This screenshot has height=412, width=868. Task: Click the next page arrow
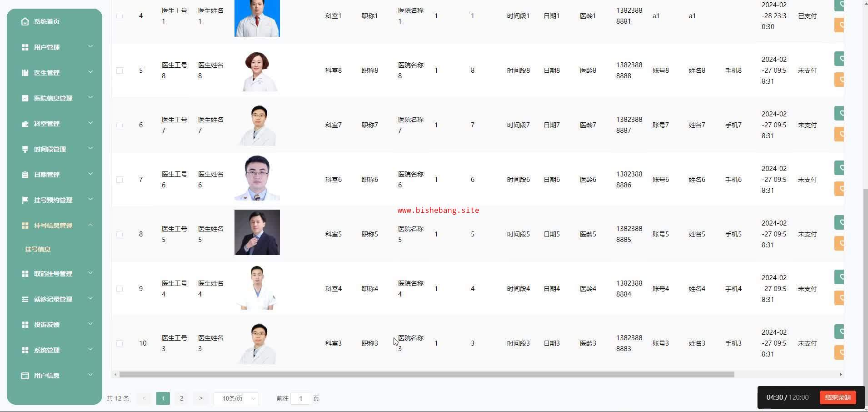(200, 398)
